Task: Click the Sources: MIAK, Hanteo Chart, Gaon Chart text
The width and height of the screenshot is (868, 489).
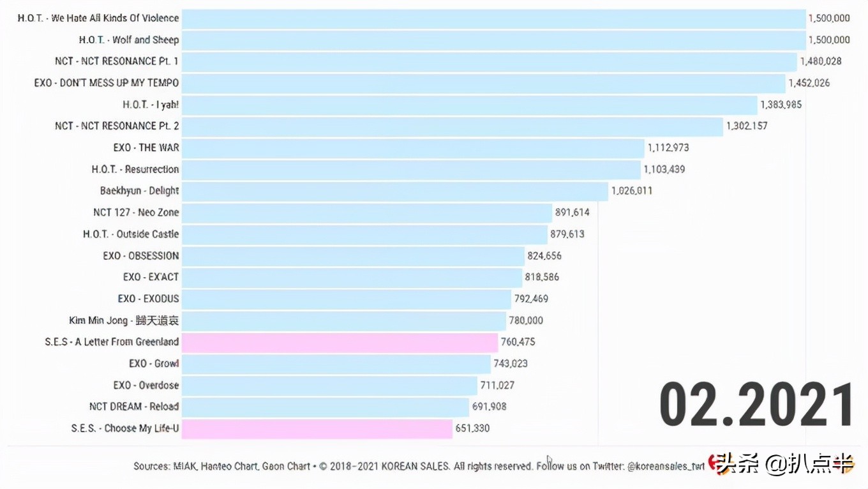Action: pos(222,466)
